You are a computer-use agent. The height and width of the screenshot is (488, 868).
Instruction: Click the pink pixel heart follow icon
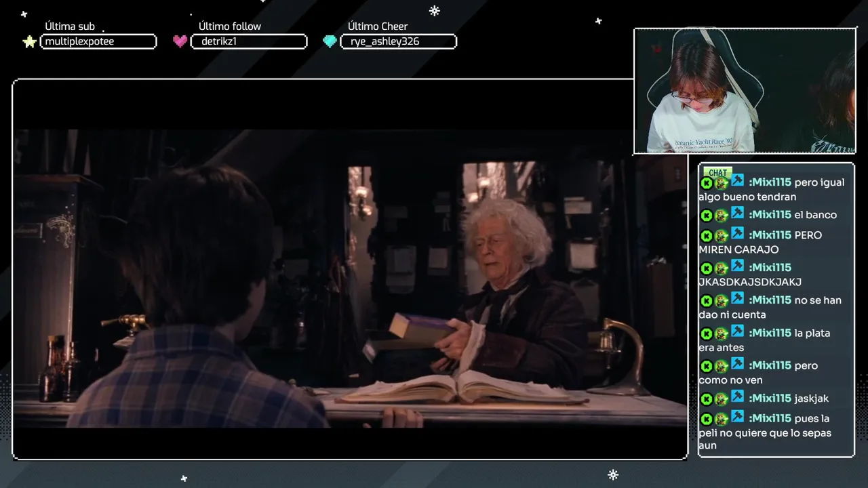pyautogui.click(x=180, y=41)
